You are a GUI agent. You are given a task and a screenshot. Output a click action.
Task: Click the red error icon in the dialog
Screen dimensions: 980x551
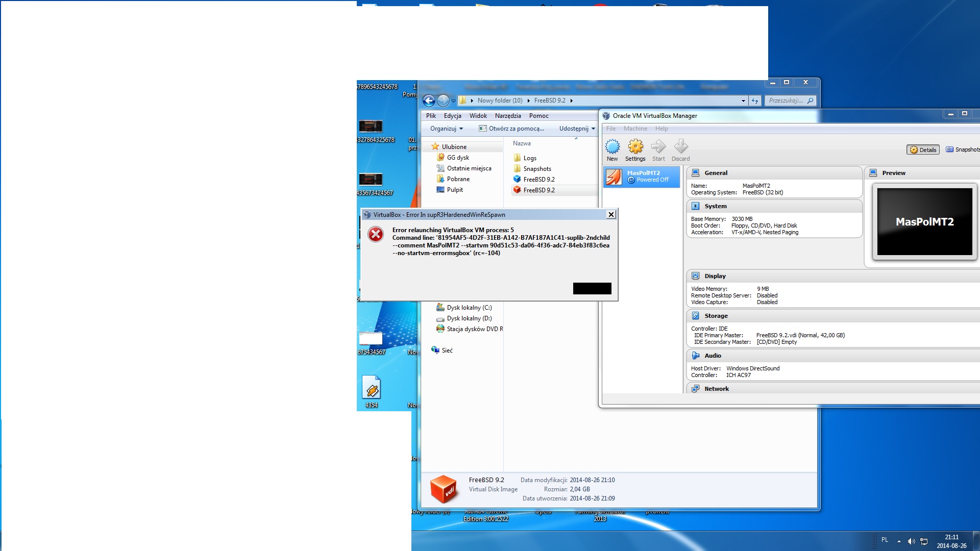pyautogui.click(x=376, y=234)
